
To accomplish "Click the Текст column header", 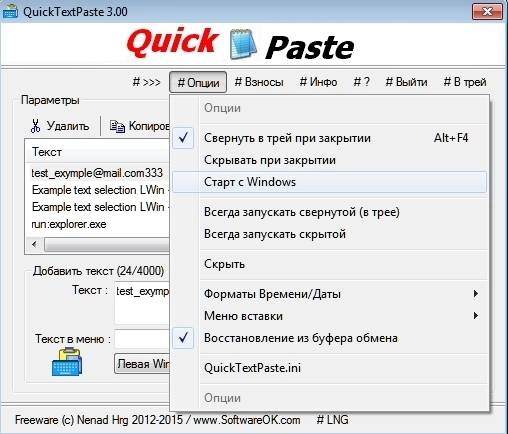I will 98,152.
